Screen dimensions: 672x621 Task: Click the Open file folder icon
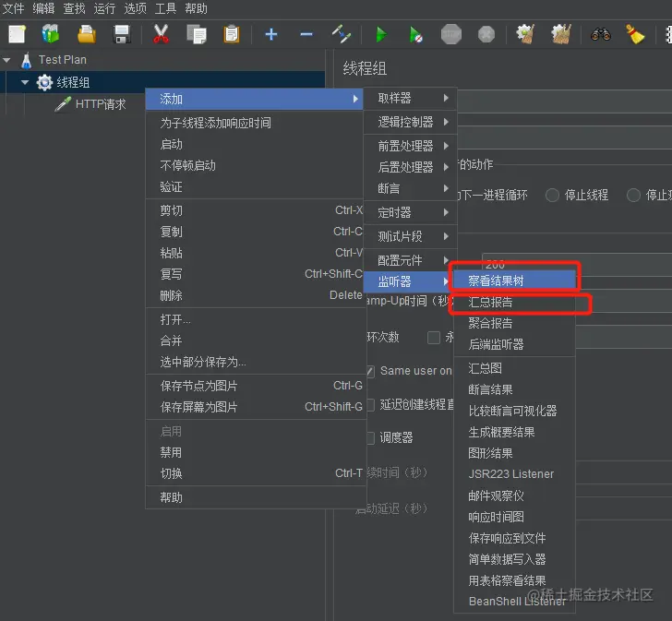[x=86, y=34]
